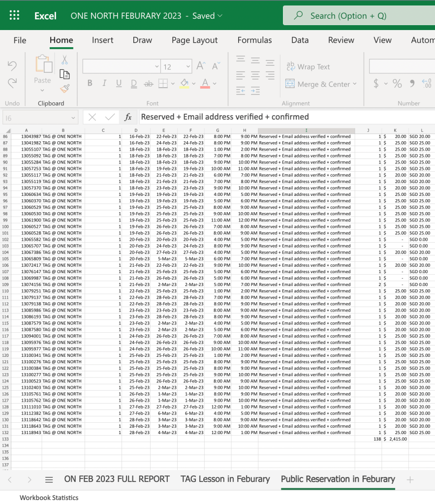Click Workbook Statistics in status bar
Screen dimensions: 435x504
click(x=49, y=498)
